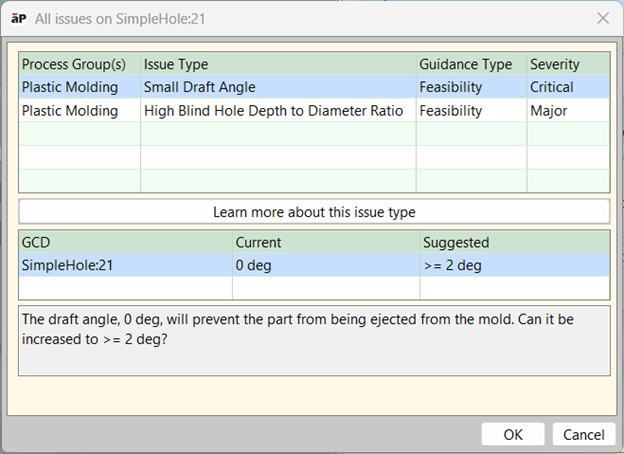Screen dimensions: 624x454
Task: Click the aP application icon in title bar
Action: [x=18, y=18]
